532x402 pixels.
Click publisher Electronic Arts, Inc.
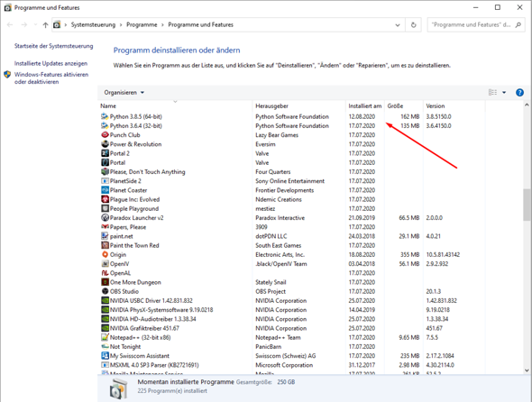(280, 254)
